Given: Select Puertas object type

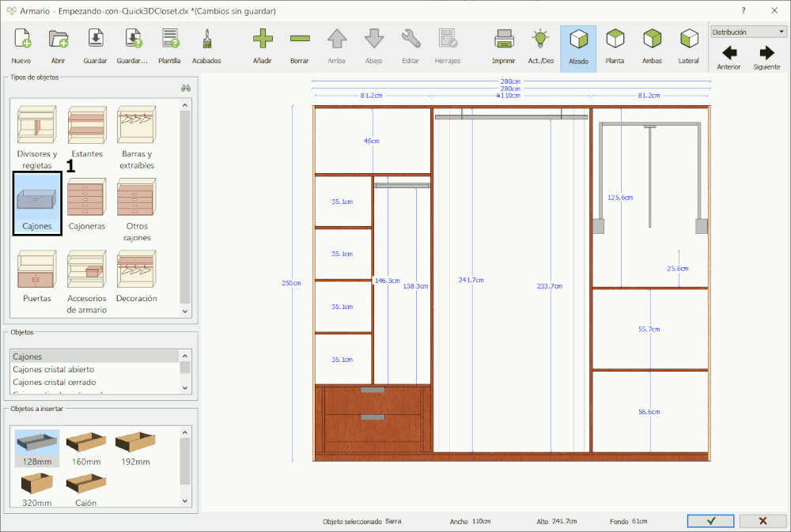Looking at the screenshot, I should [37, 277].
